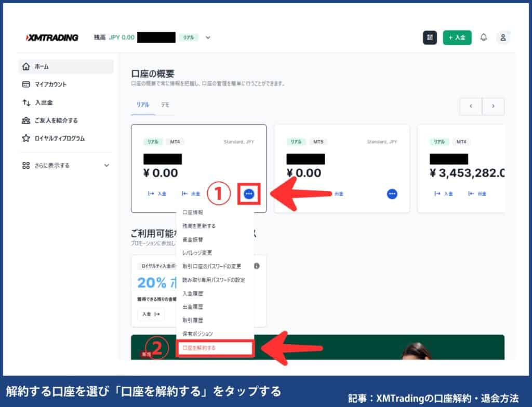
Task: Open the three-dot menu on the MT4 Standard account
Action: tap(249, 193)
